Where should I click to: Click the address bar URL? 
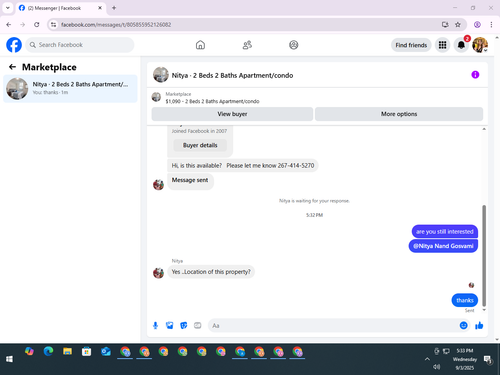[116, 25]
